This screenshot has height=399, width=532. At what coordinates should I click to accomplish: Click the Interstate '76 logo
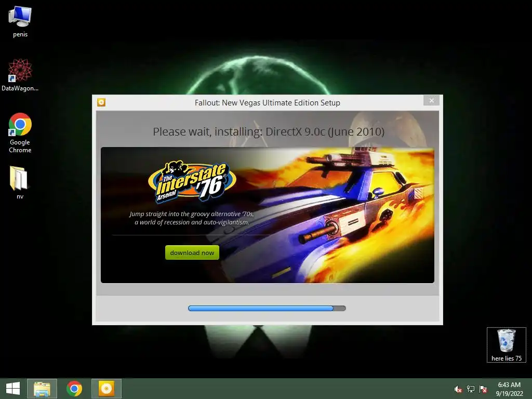pos(192,182)
